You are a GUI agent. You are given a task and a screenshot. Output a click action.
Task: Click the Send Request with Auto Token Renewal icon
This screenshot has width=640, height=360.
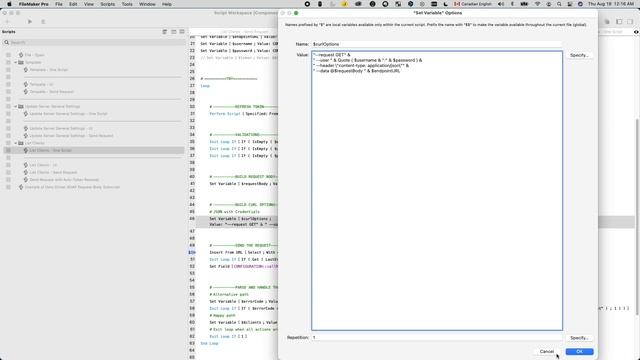pos(26,180)
